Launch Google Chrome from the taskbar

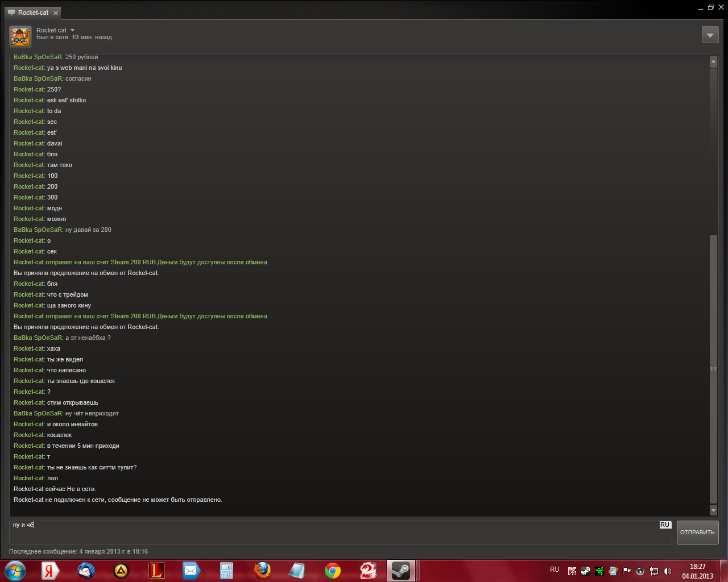(333, 571)
